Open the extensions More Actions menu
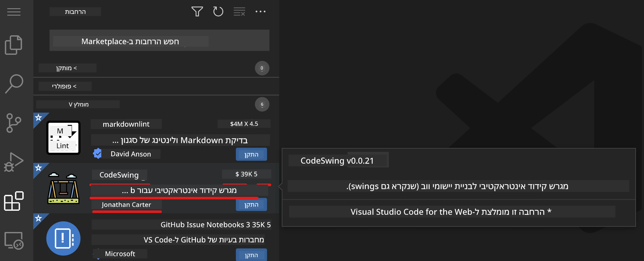Image resolution: width=644 pixels, height=261 pixels. (x=261, y=11)
